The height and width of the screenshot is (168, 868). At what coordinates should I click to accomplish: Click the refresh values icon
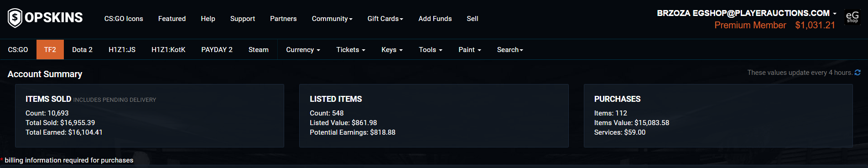point(858,73)
